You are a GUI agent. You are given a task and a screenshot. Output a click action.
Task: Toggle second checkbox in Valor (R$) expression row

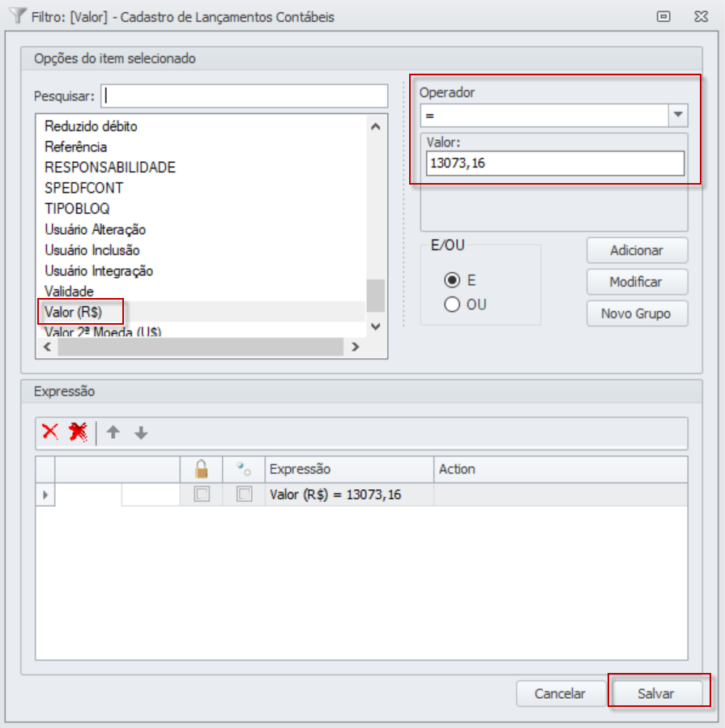coord(245,494)
